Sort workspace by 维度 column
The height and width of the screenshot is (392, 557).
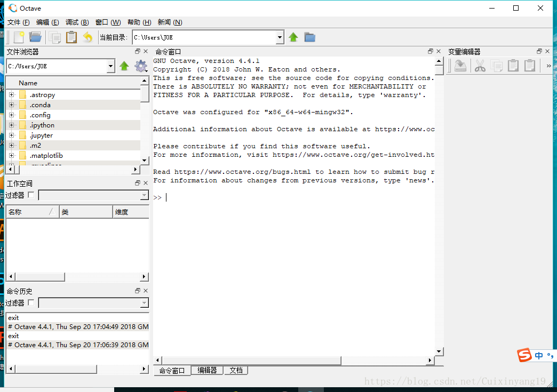131,212
